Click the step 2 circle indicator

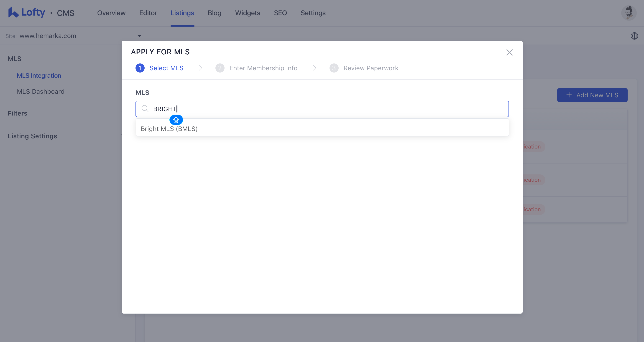tap(220, 68)
